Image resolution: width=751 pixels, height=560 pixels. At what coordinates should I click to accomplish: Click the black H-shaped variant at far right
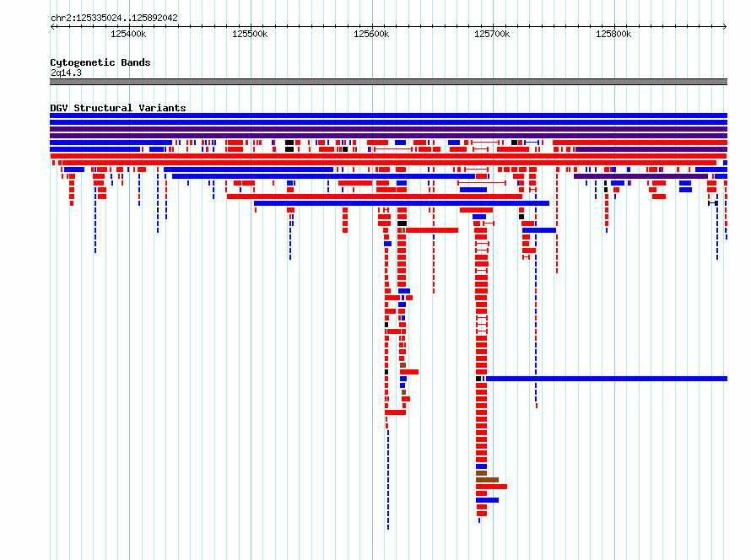coord(713,203)
